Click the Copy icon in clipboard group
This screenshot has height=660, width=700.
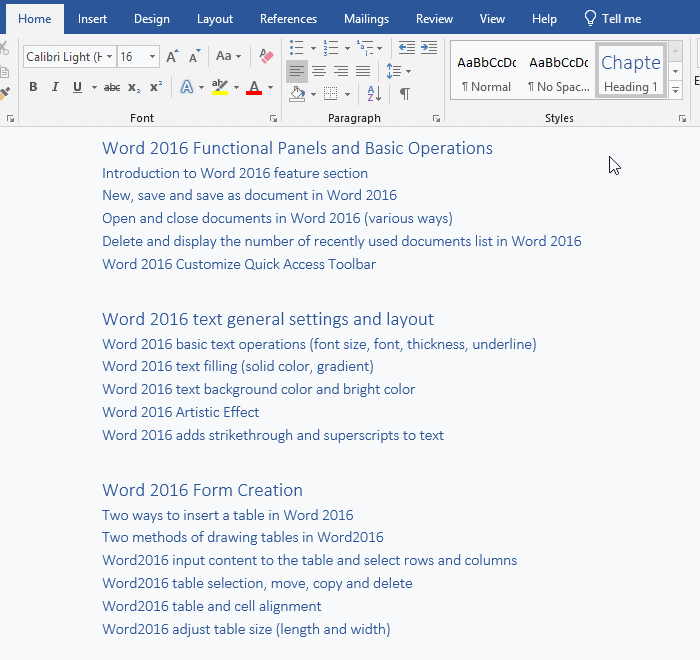point(4,72)
